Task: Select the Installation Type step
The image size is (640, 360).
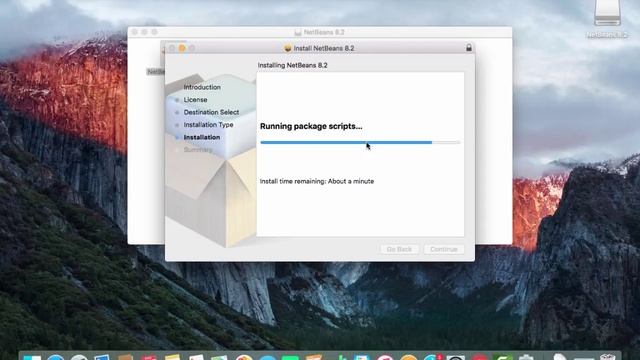Action: tap(208, 124)
